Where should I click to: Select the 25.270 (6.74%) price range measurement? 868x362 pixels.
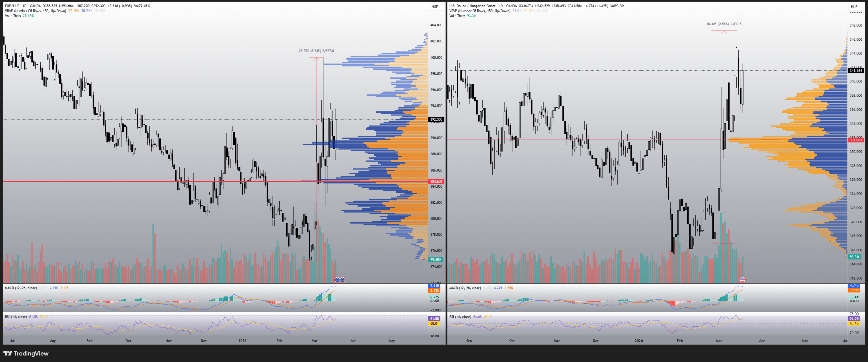tap(316, 51)
